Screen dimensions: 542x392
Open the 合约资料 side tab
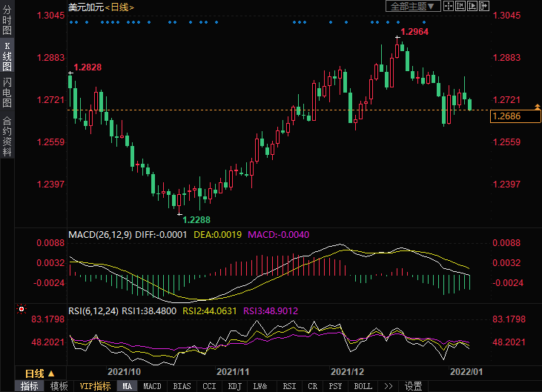coord(7,136)
